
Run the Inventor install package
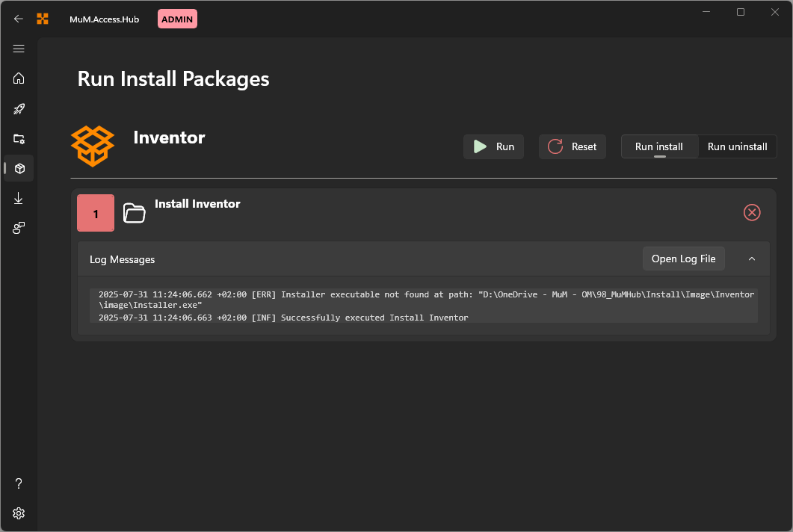click(493, 146)
